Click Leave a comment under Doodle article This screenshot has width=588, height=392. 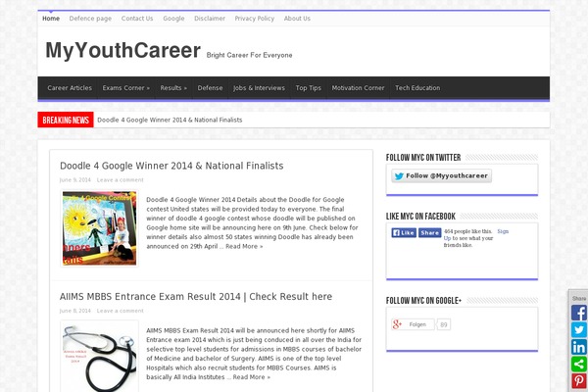click(x=120, y=180)
